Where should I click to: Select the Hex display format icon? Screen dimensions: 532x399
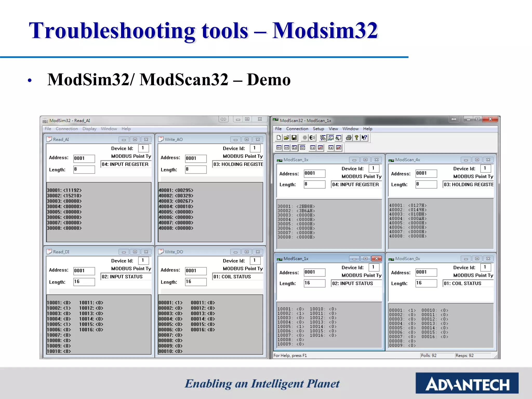pos(302,148)
